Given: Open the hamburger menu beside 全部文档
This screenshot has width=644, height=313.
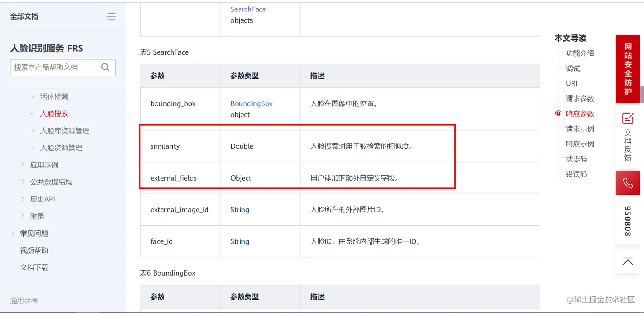Looking at the screenshot, I should click(x=111, y=17).
